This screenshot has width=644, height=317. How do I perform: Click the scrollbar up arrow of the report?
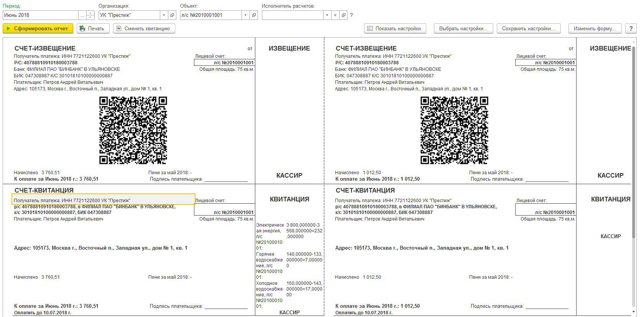(634, 41)
